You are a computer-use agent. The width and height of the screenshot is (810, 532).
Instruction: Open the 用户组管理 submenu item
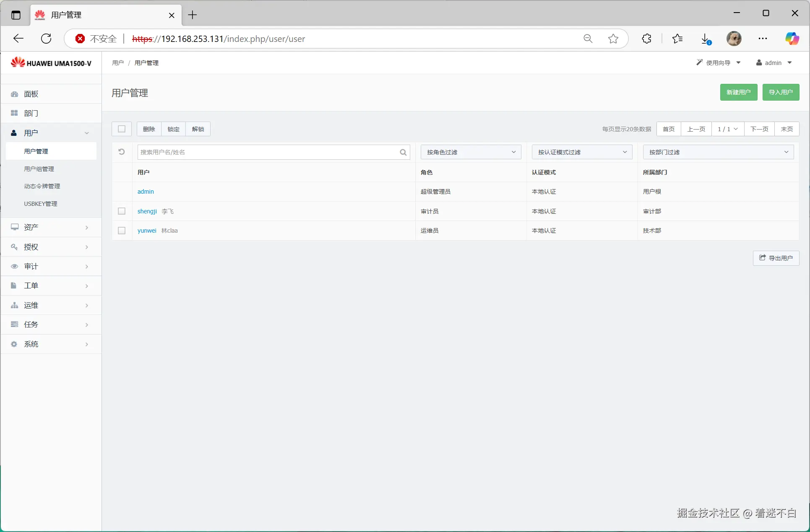[39, 169]
